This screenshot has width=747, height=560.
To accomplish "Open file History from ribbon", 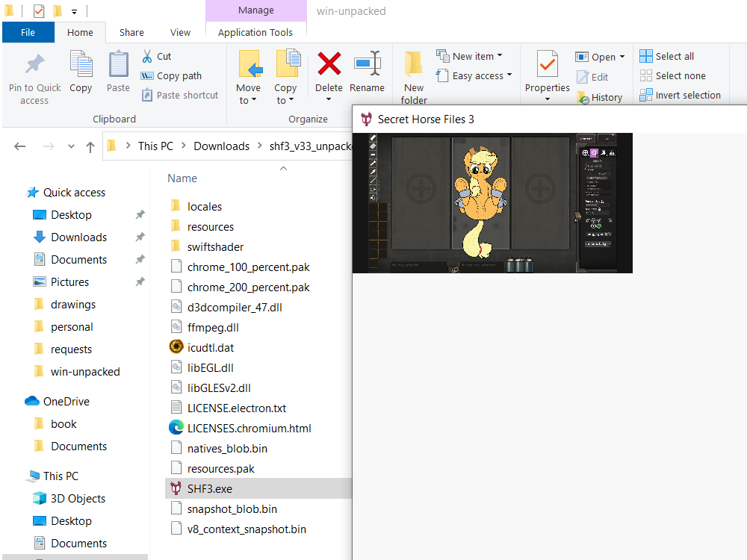I will coord(599,98).
